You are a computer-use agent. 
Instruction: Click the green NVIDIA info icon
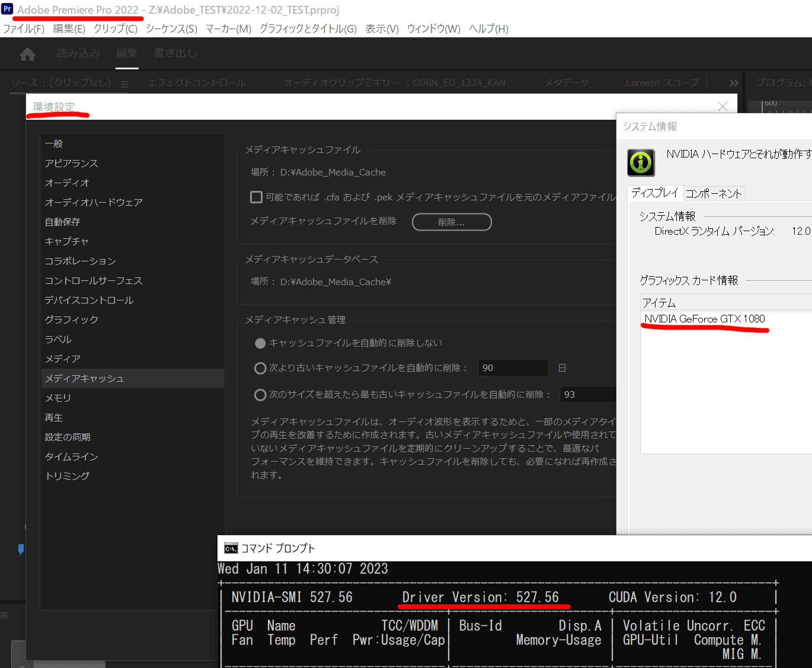click(640, 162)
